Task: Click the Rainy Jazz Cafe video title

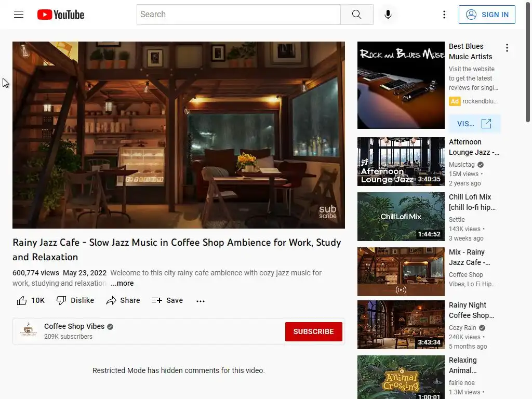Action: [177, 250]
